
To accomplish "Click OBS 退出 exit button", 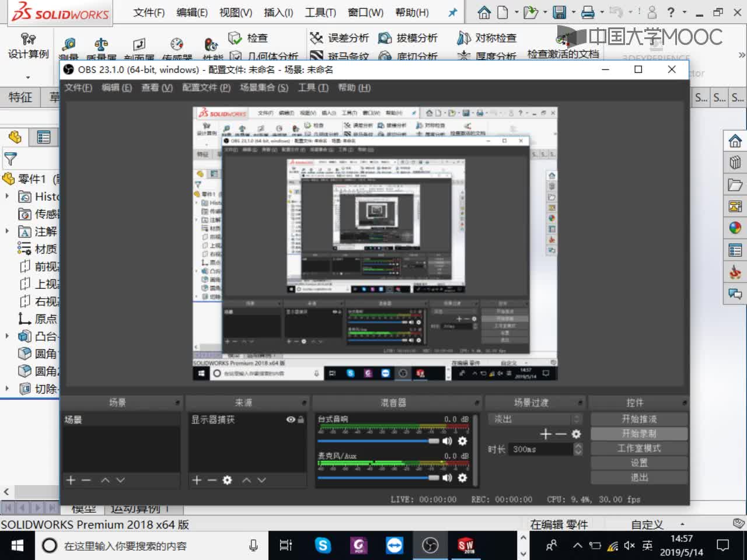I will pyautogui.click(x=639, y=477).
